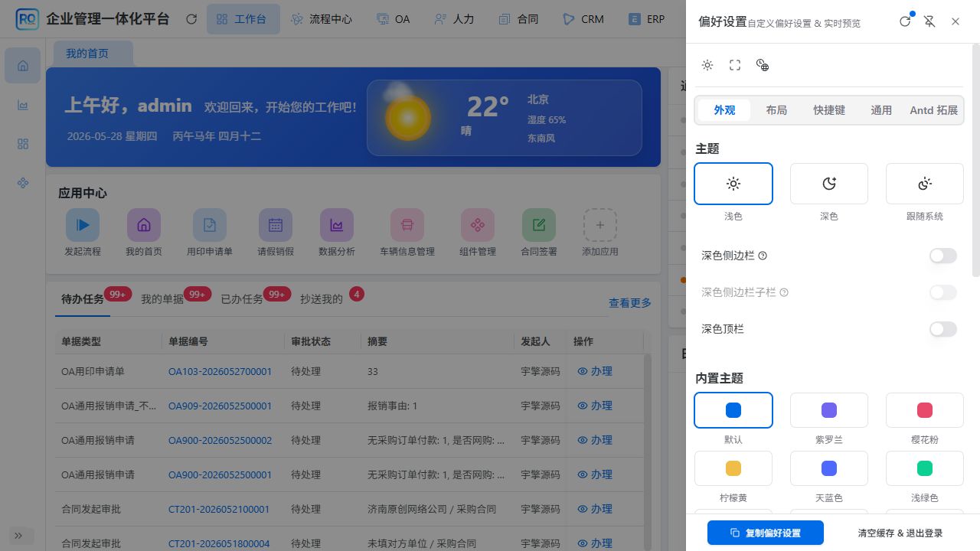
Task: Open the home icon in left sidebar
Action: [x=23, y=65]
